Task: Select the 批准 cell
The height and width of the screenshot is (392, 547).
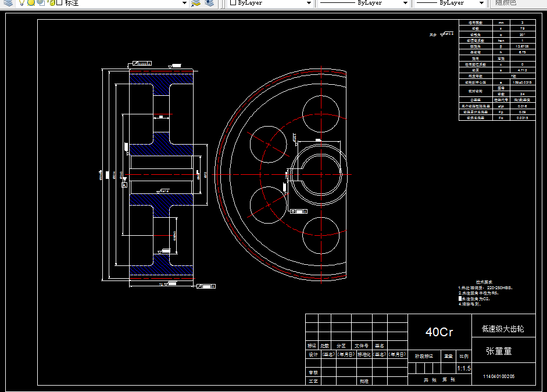Action: point(364,381)
